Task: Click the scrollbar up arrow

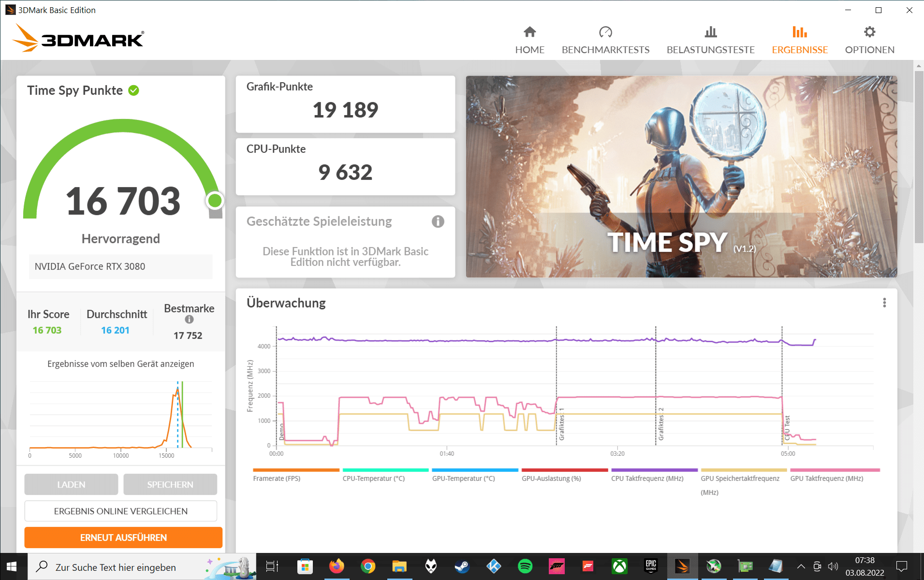Action: click(919, 66)
